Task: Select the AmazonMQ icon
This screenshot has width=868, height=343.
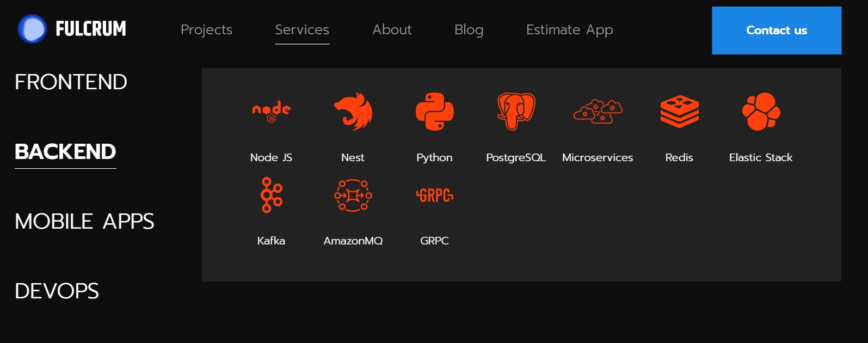Action: (353, 195)
